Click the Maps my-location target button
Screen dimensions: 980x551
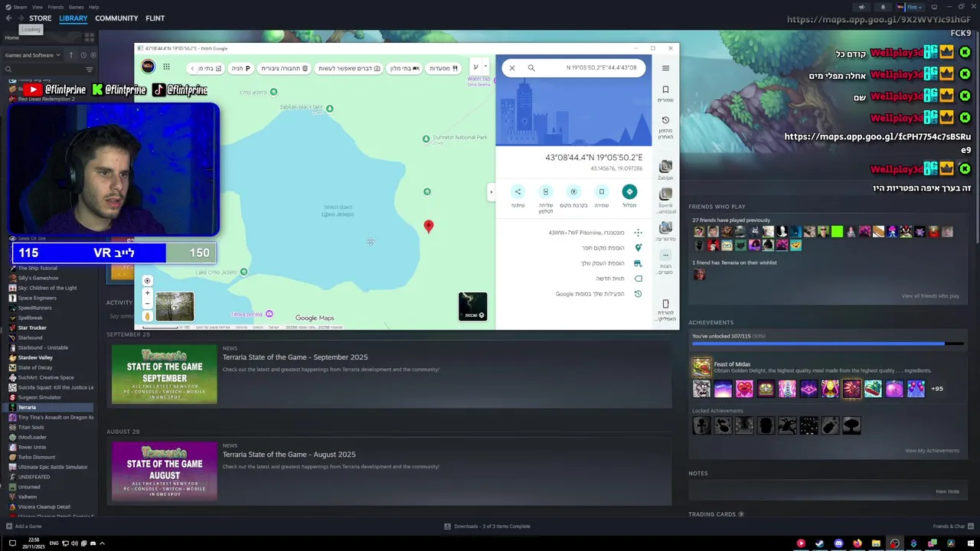click(x=147, y=281)
